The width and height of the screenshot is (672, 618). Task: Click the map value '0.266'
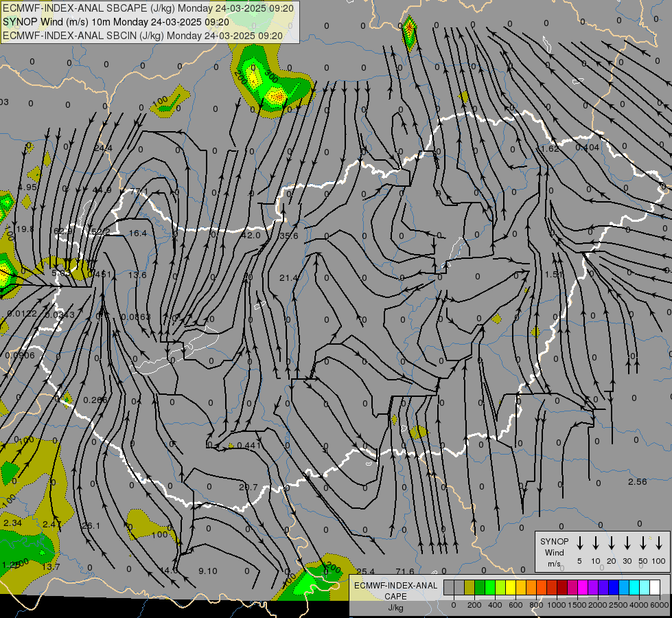[x=95, y=400]
